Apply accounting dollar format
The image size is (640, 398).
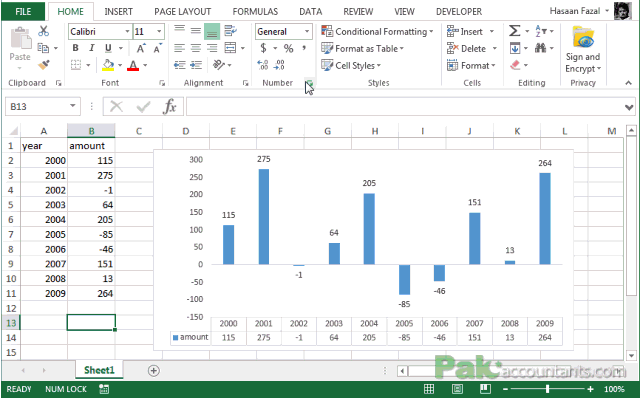coord(264,48)
